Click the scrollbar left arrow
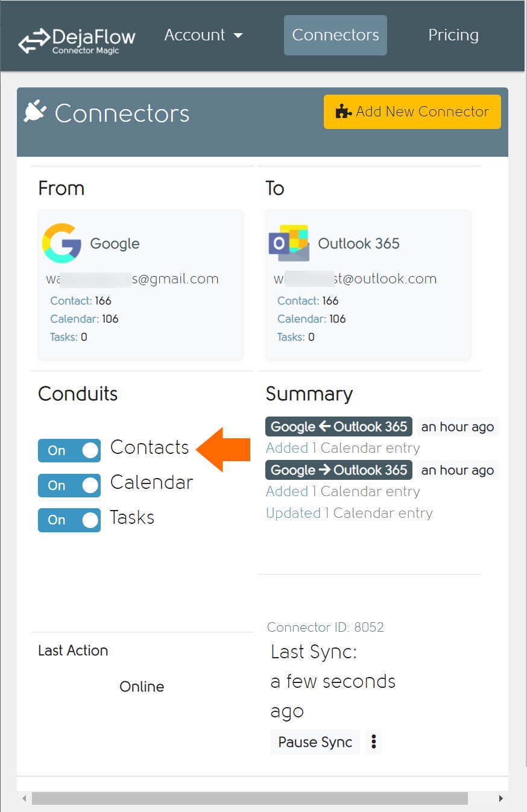The width and height of the screenshot is (527, 812). [x=24, y=798]
